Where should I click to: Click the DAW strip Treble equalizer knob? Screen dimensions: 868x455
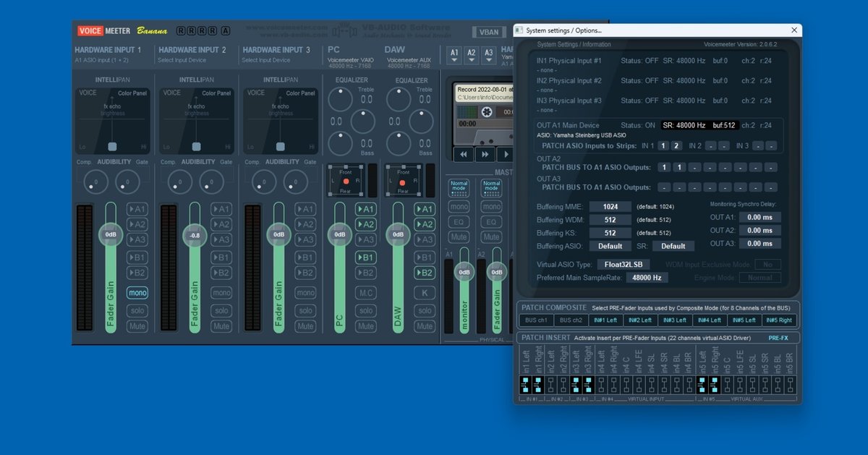[400, 99]
